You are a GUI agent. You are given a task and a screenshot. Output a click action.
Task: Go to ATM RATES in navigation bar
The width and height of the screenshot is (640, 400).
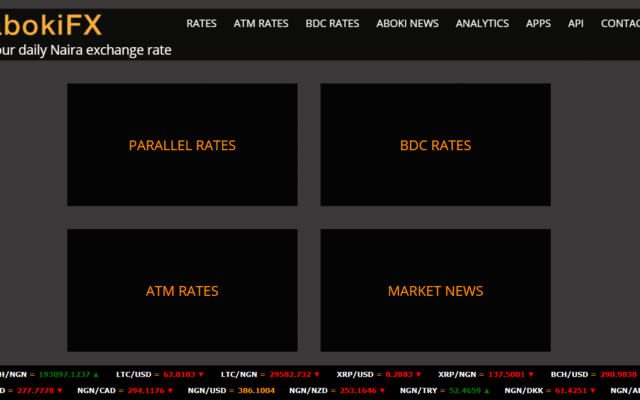[x=261, y=23]
